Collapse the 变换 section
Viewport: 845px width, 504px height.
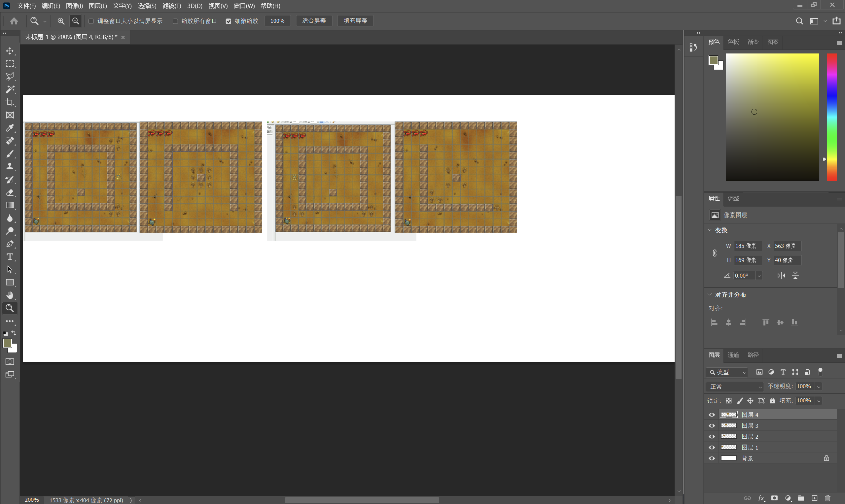click(x=710, y=230)
